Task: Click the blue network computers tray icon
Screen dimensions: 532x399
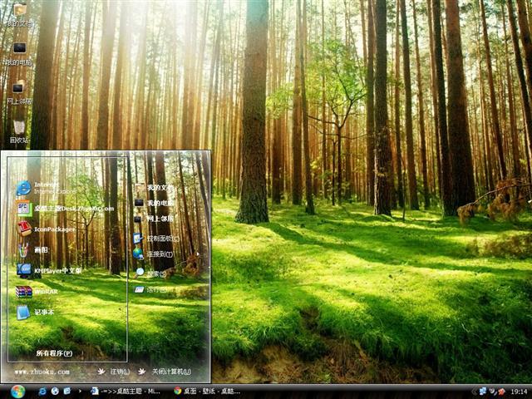Action: (x=483, y=392)
